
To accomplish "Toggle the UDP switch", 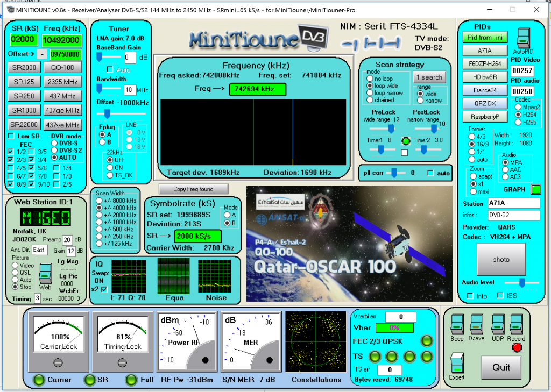I will coord(497,324).
